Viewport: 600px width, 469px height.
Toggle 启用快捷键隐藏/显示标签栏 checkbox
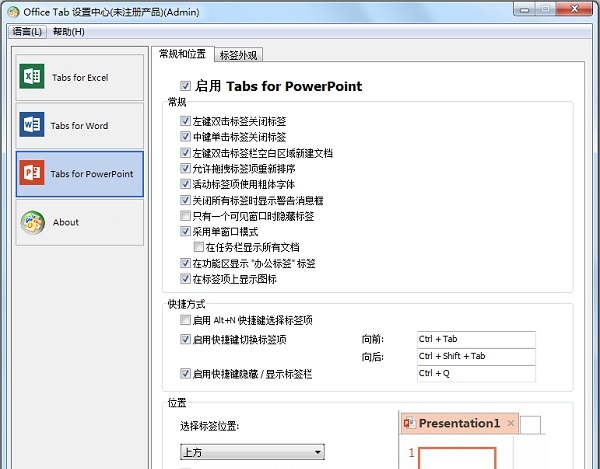pos(186,373)
